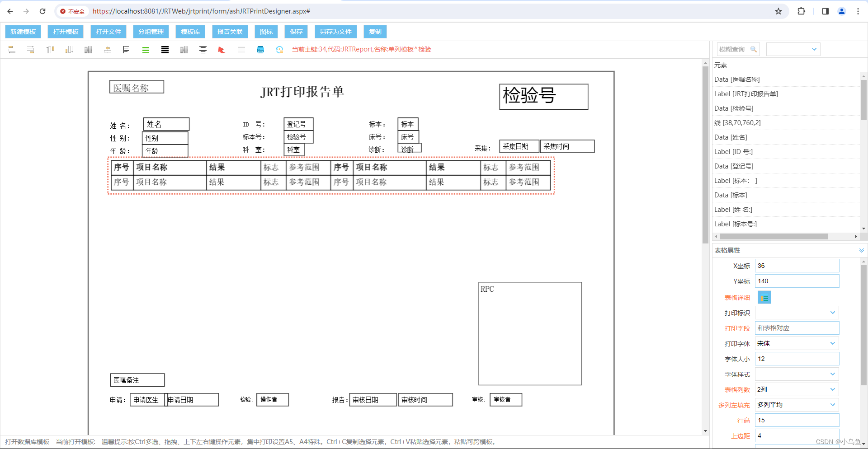Select element 'Data [医嘱名称]' in list
The width and height of the screenshot is (868, 449).
[x=786, y=80]
